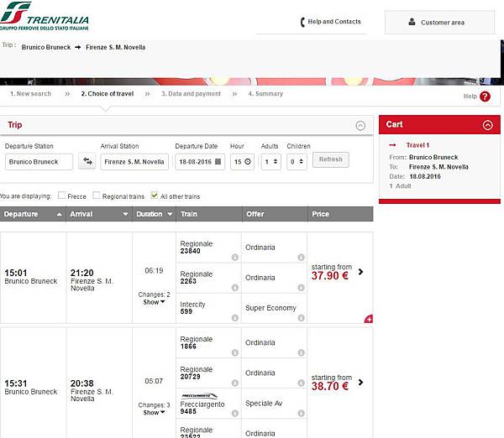
Task: Open the Customer area
Action: pos(439,22)
